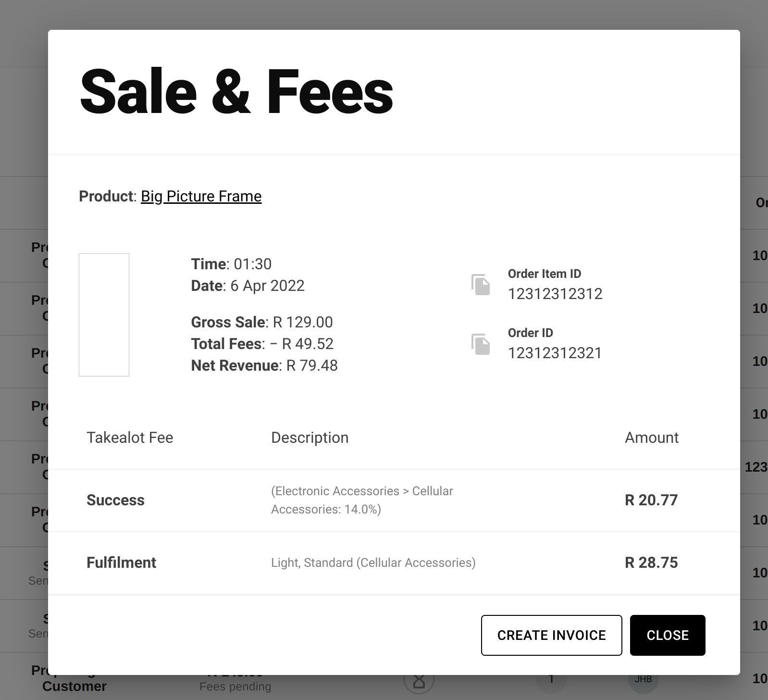Click the Description column header
The image size is (768, 700).
coord(310,437)
